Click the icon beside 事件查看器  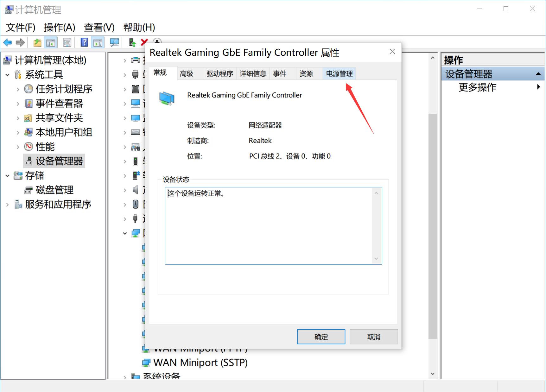pos(29,104)
